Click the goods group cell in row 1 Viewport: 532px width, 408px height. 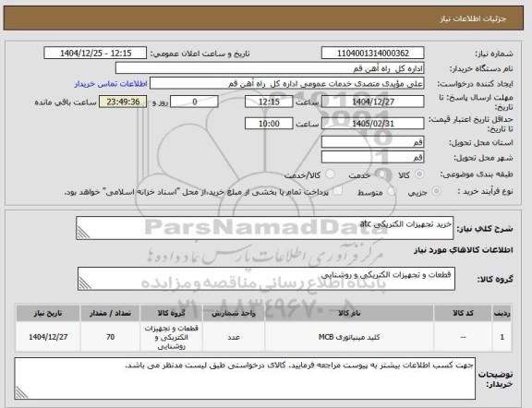pyautogui.click(x=172, y=337)
